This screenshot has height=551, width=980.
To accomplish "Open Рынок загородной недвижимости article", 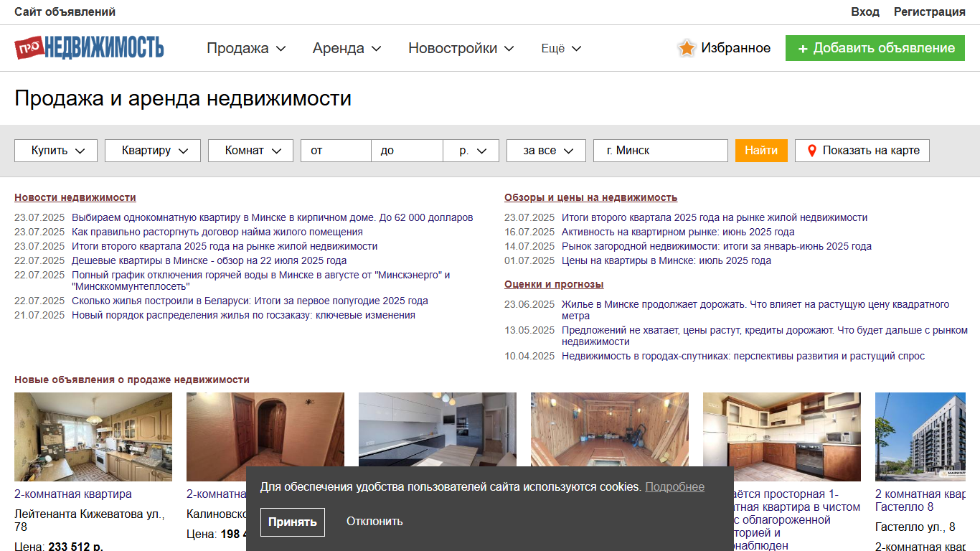I will (x=717, y=246).
